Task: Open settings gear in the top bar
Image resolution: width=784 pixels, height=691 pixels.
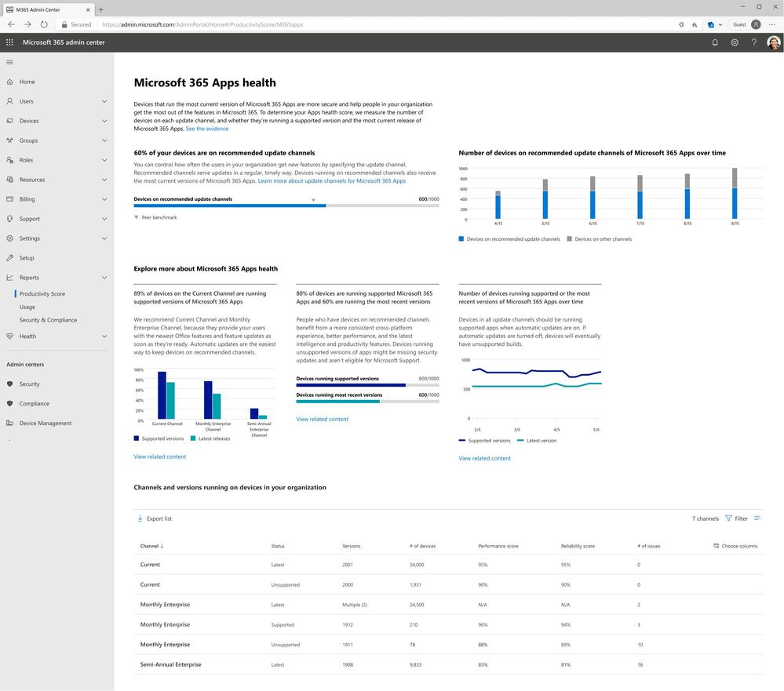Action: (735, 42)
